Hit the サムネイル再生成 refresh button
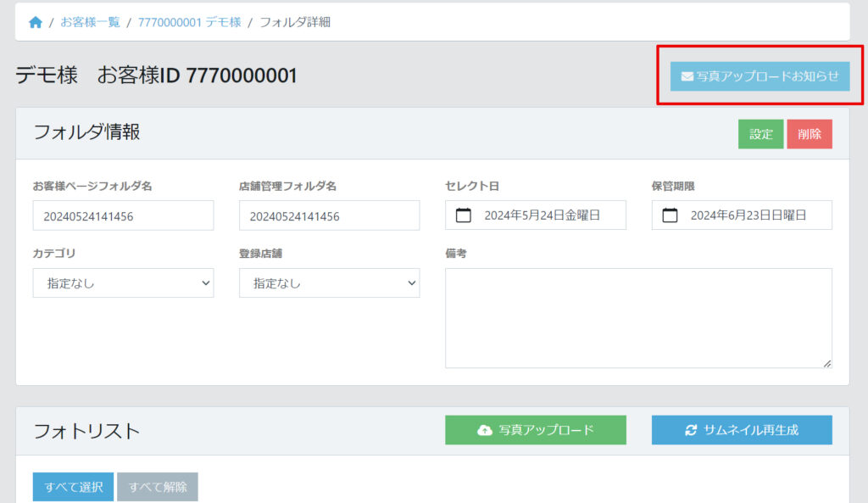 coord(742,430)
